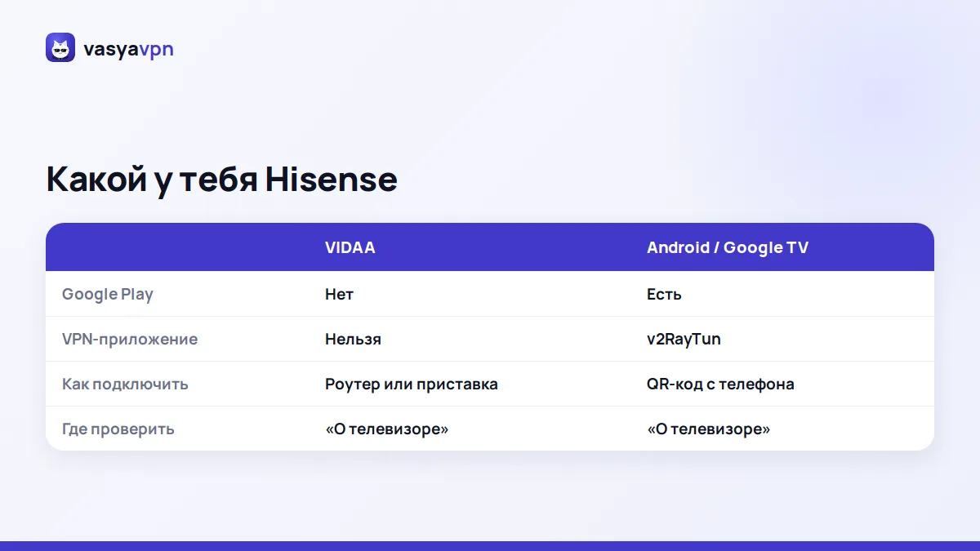Click the Google Play row label
Image resolution: width=980 pixels, height=551 pixels.
108,295
